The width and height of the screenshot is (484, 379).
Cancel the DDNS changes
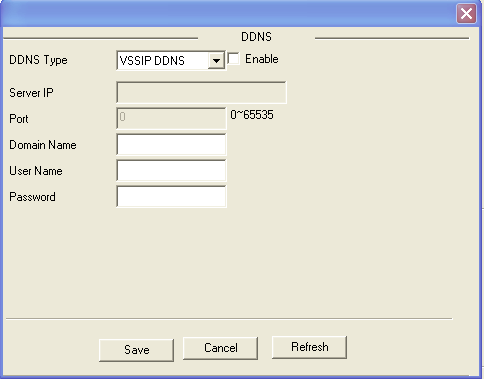(x=220, y=348)
